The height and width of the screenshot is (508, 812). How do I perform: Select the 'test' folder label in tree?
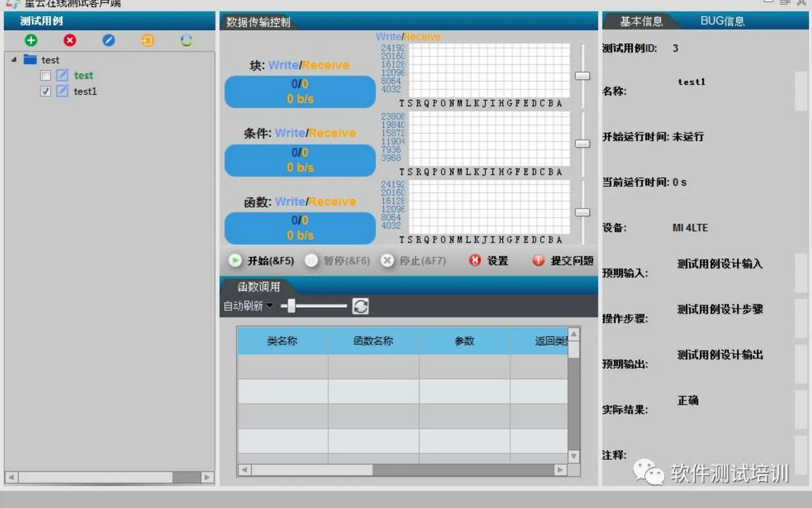pyautogui.click(x=50, y=60)
